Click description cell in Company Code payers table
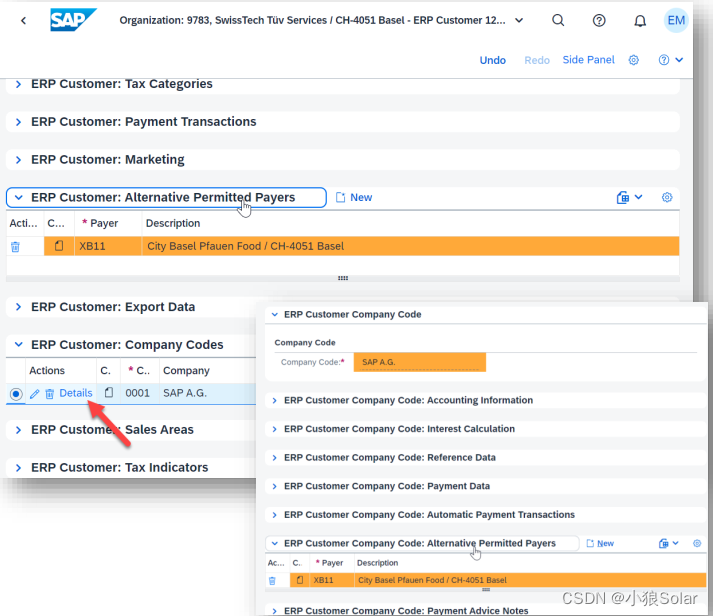 click(530, 580)
